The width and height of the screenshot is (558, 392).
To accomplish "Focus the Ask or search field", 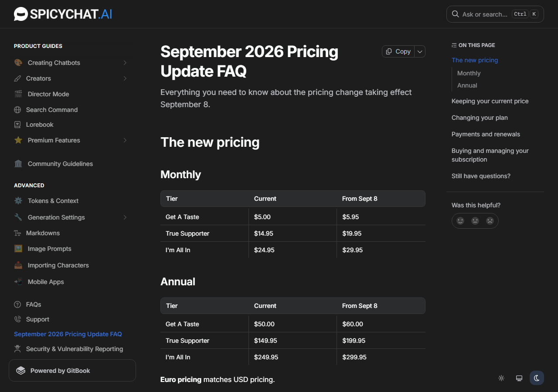I will point(495,14).
